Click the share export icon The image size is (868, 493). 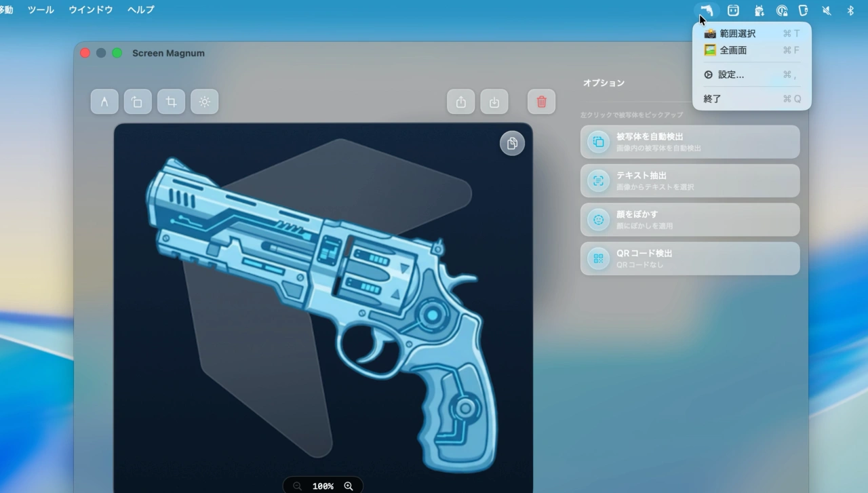(x=461, y=102)
